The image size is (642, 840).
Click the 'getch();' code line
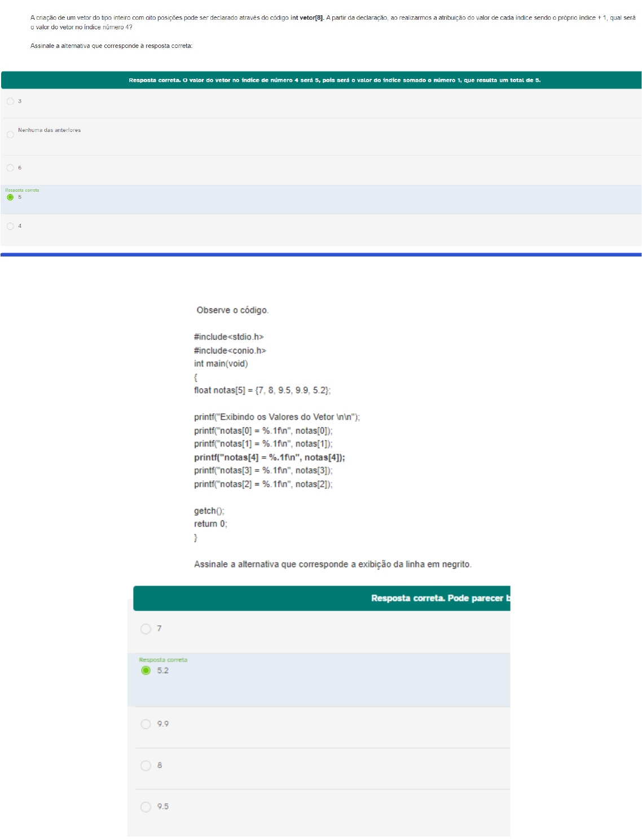pyautogui.click(x=209, y=511)
